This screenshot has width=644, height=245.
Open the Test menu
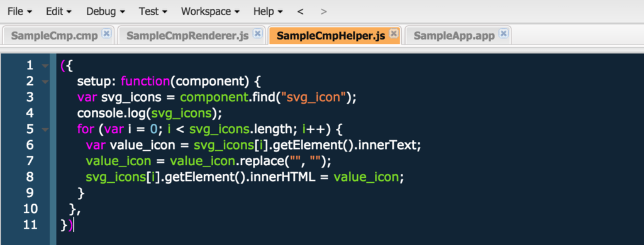click(x=153, y=11)
